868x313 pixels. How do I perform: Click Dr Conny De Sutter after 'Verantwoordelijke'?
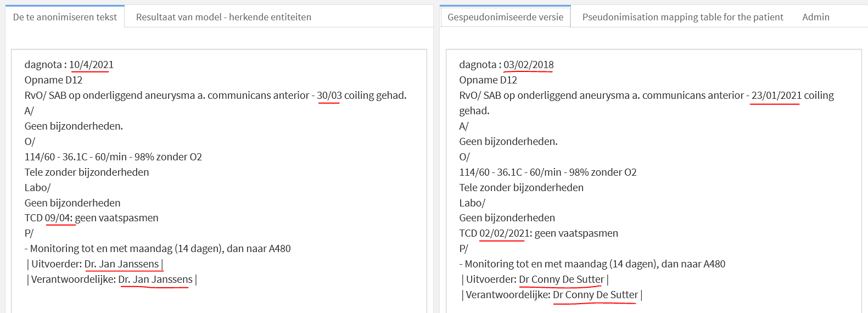pos(595,295)
